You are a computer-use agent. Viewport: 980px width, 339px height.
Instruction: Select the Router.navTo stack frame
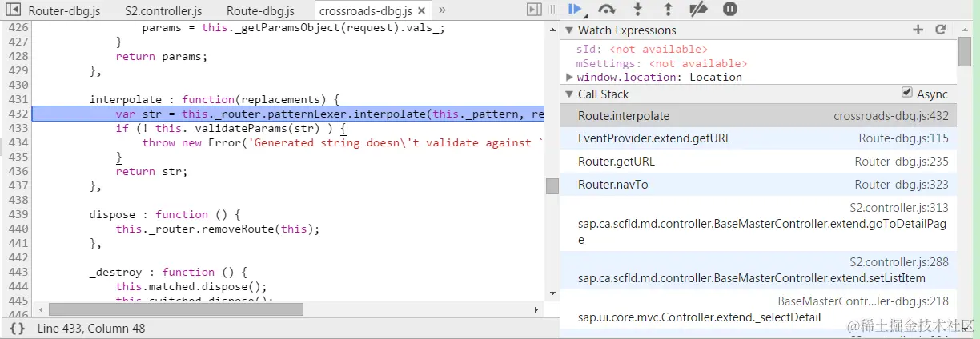(x=758, y=185)
